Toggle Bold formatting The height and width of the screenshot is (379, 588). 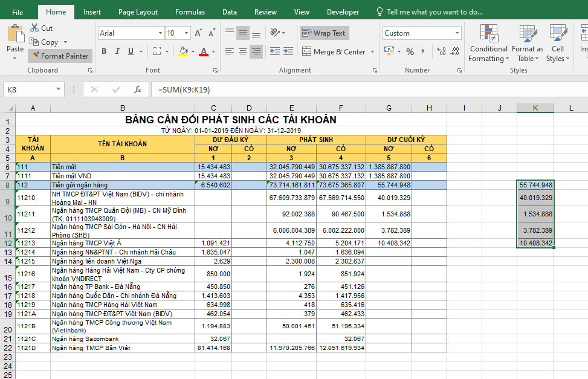tap(104, 52)
